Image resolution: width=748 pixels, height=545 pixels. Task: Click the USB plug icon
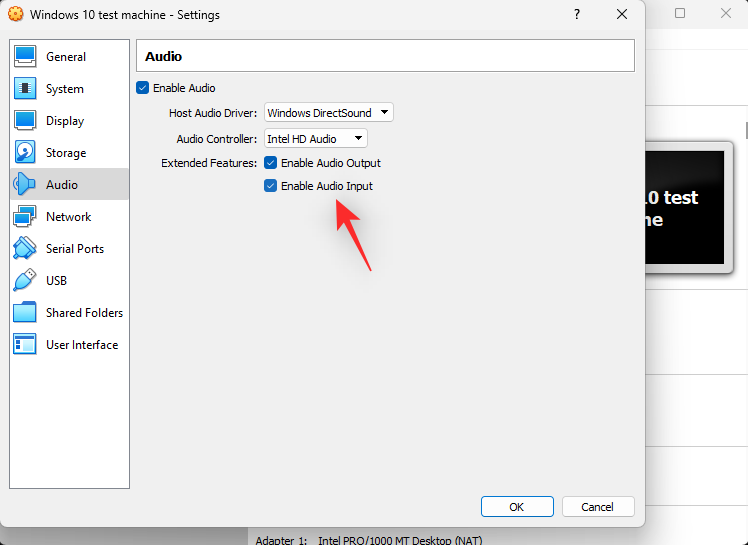pyautogui.click(x=25, y=281)
